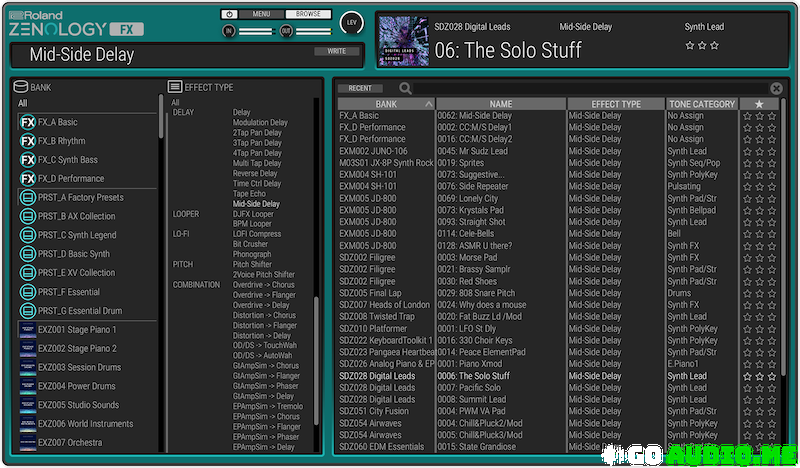The height and width of the screenshot is (468, 800).
Task: Rate the 0069: Lonely City preset stars
Action: point(759,199)
